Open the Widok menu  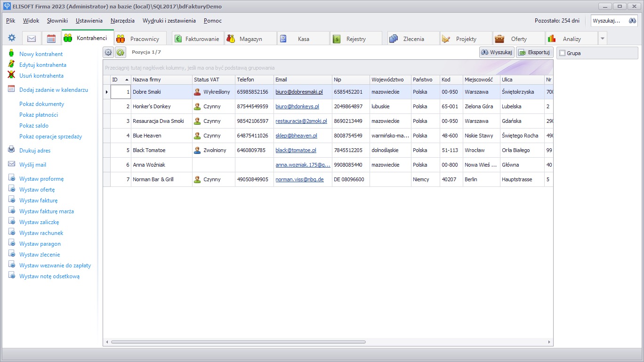click(31, 21)
